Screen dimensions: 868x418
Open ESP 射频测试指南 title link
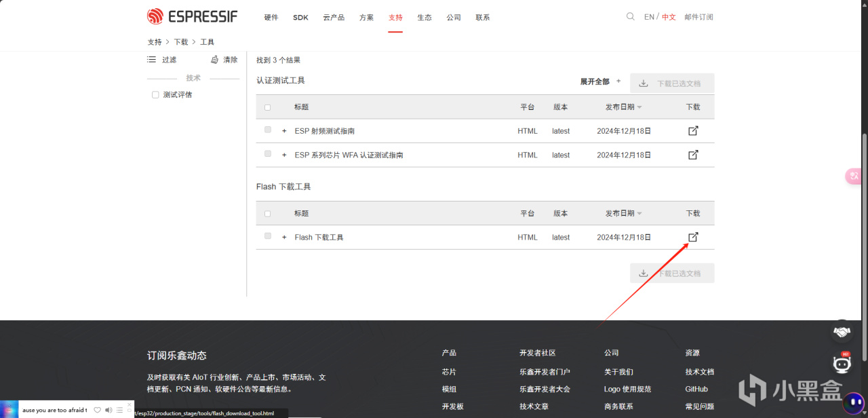[x=325, y=131]
